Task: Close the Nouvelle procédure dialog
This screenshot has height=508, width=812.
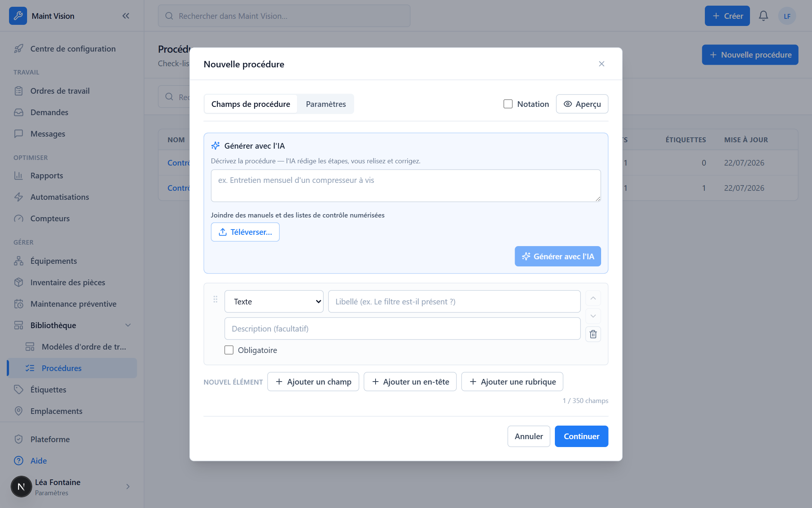Action: tap(601, 64)
